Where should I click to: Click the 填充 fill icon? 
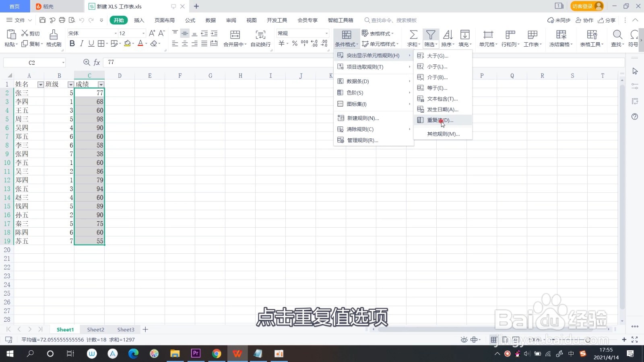pyautogui.click(x=465, y=35)
